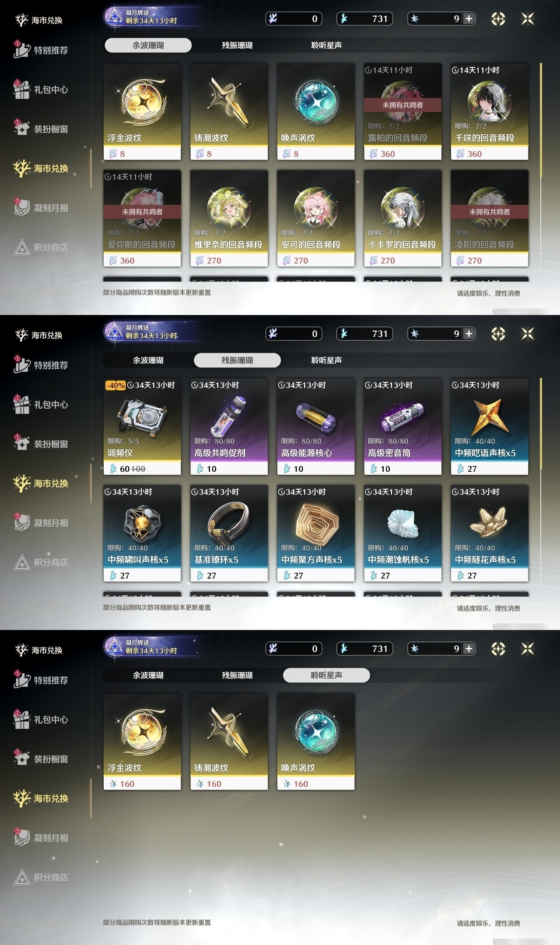Viewport: 560px width, 945px height.
Task: Select the 中频呓语声核x5 material
Action: (490, 427)
